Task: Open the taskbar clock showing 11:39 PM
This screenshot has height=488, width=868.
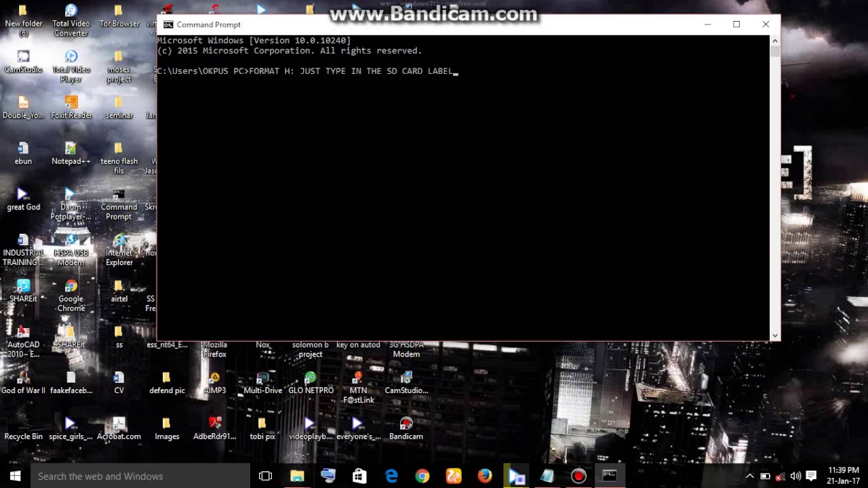Action: (844, 476)
